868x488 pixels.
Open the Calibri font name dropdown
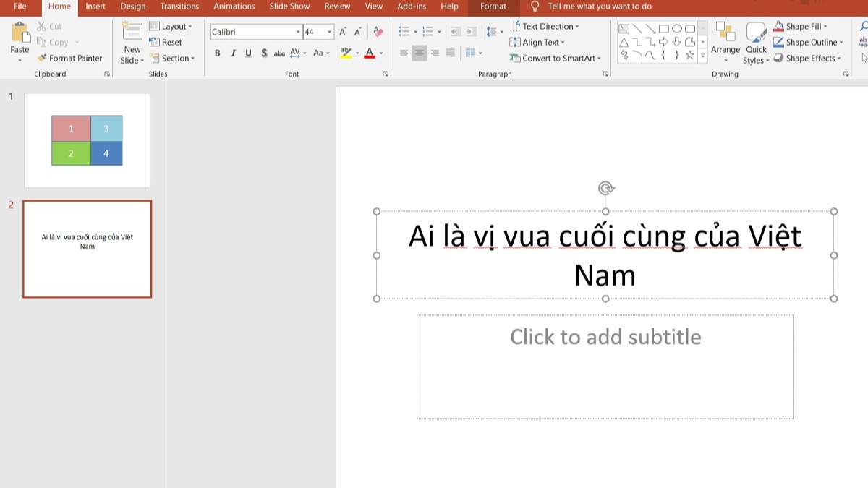click(298, 32)
